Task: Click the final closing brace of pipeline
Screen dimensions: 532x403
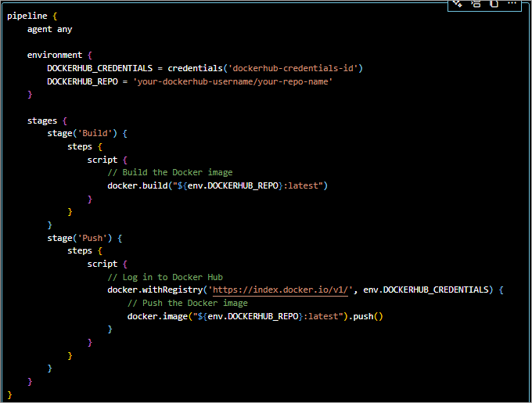Action: coord(9,395)
